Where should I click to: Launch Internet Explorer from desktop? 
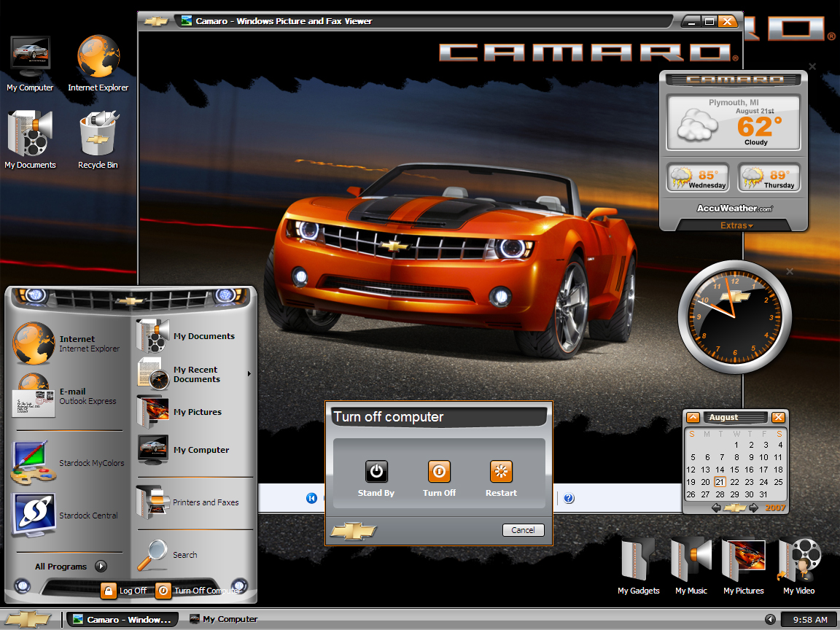tap(98, 63)
